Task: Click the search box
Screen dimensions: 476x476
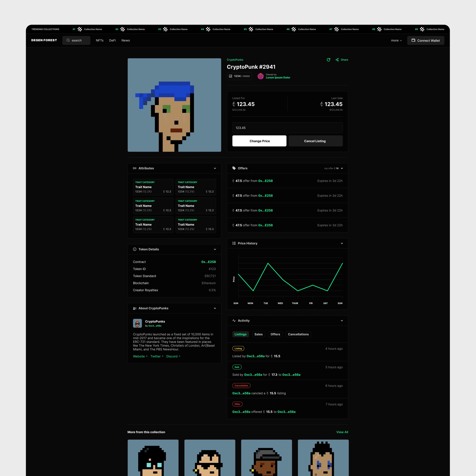Action: 76,40
